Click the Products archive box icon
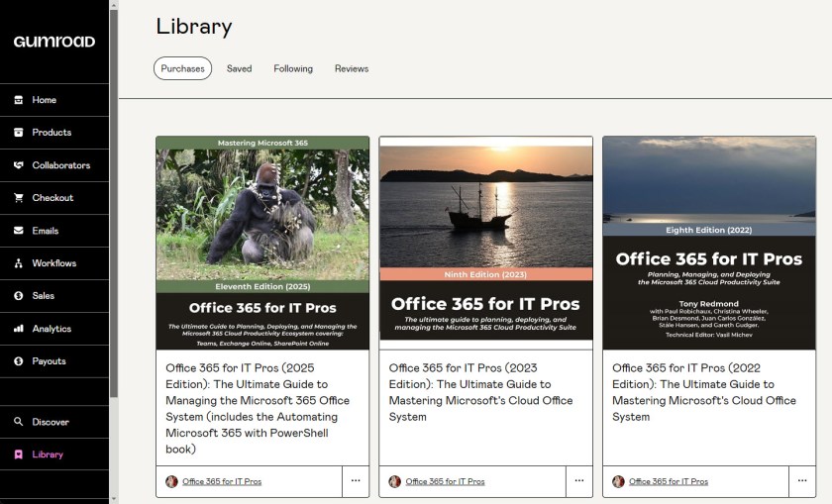This screenshot has height=504, width=832. coord(19,132)
